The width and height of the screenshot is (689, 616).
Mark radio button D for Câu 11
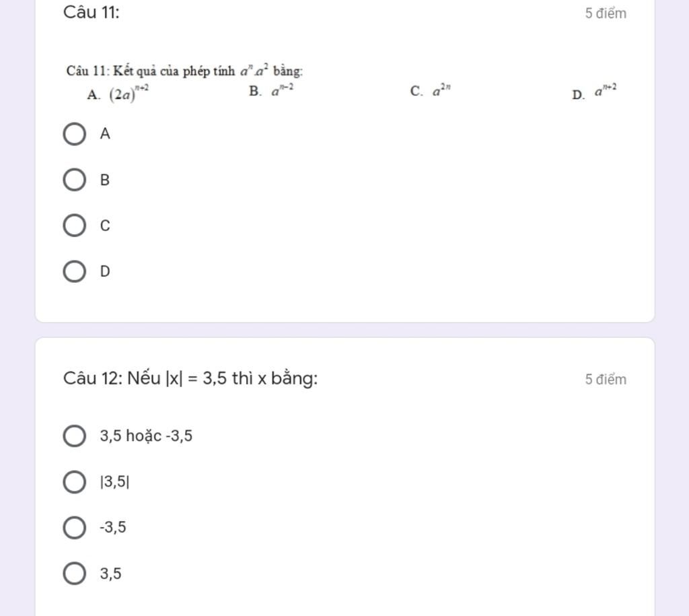tap(74, 271)
